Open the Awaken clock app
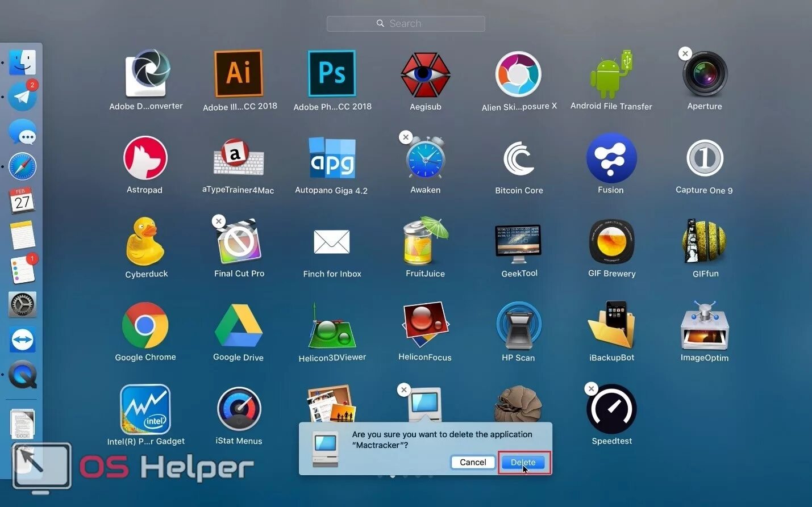 426,158
